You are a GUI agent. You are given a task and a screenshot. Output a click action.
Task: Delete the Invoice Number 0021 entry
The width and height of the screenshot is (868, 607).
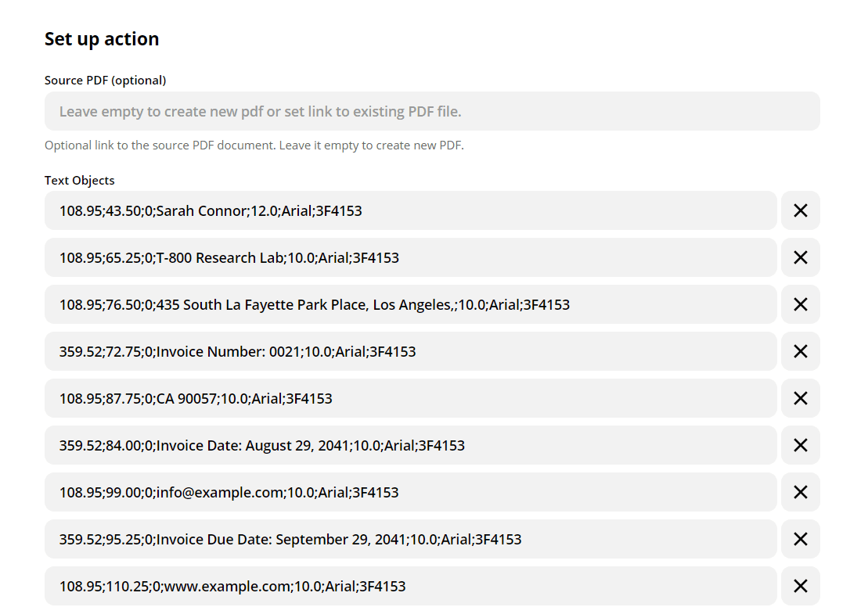coord(800,351)
